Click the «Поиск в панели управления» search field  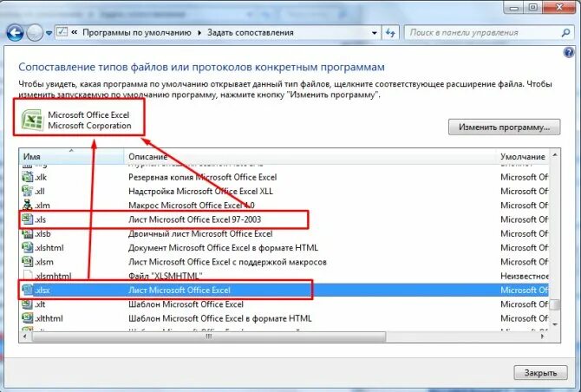click(x=488, y=33)
